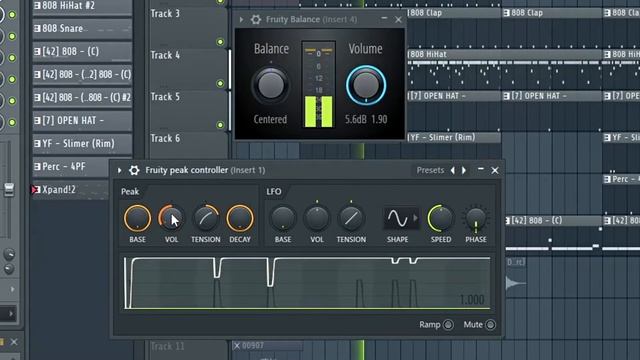Click the first YF - Slimer (Rim) clip in playlist

coord(454,138)
